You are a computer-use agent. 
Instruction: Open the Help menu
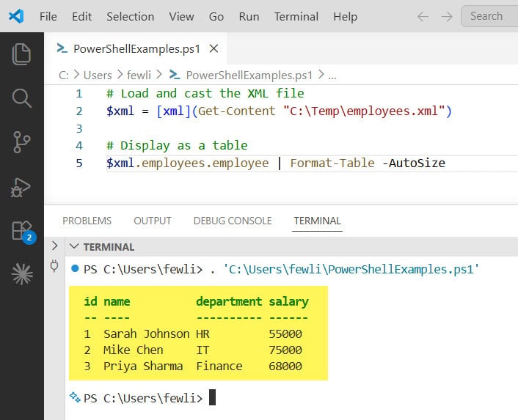point(345,17)
